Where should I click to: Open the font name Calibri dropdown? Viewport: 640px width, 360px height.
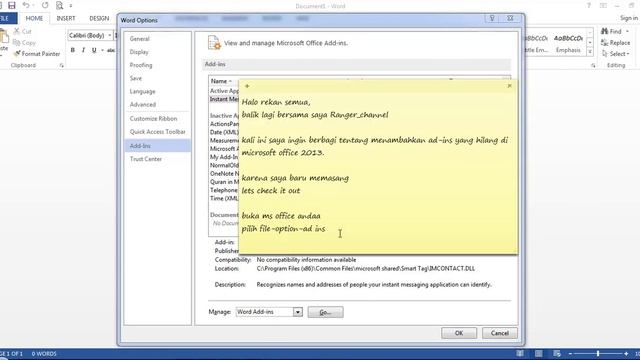click(x=110, y=36)
